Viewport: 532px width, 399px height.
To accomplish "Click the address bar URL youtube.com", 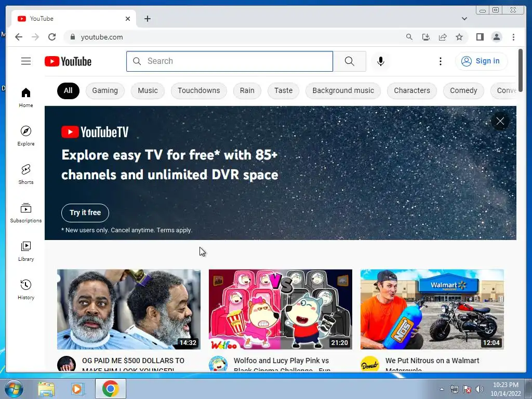I will coord(102,37).
